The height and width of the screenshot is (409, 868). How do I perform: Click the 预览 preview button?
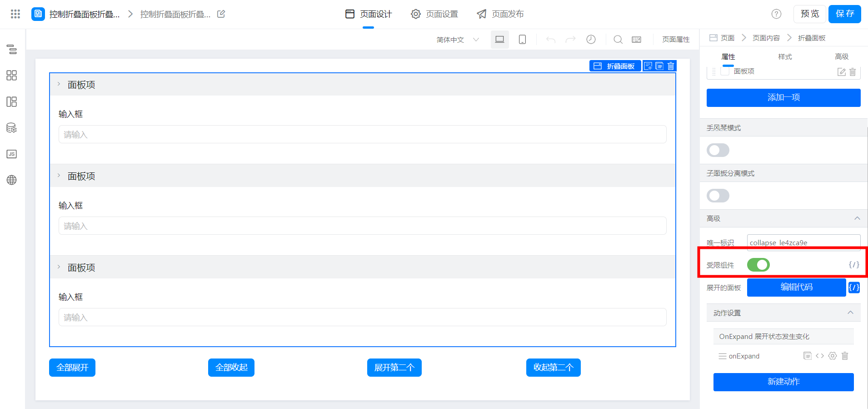pyautogui.click(x=810, y=14)
